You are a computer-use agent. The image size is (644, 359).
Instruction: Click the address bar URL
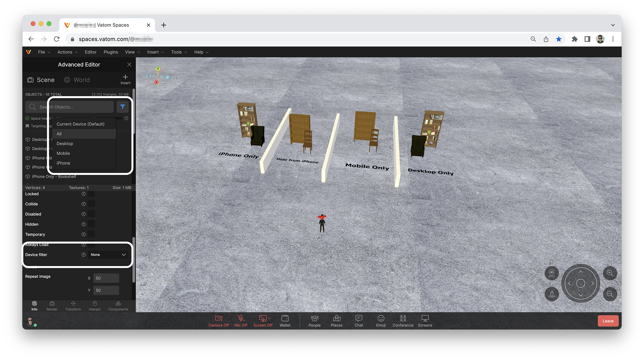coord(116,39)
